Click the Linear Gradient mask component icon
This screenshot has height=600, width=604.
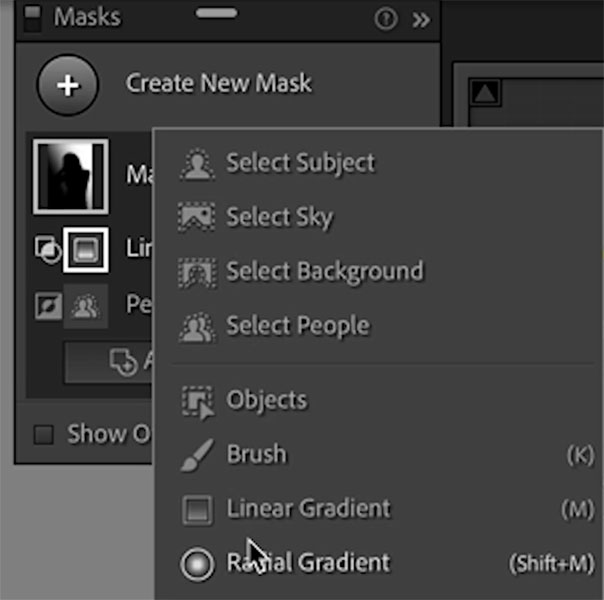86,250
